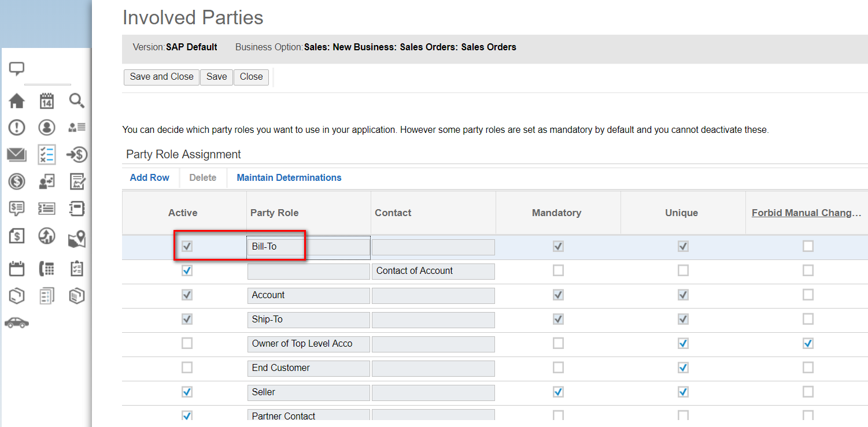The width and height of the screenshot is (868, 427).
Task: Open the magnifying glass search icon
Action: tap(77, 101)
